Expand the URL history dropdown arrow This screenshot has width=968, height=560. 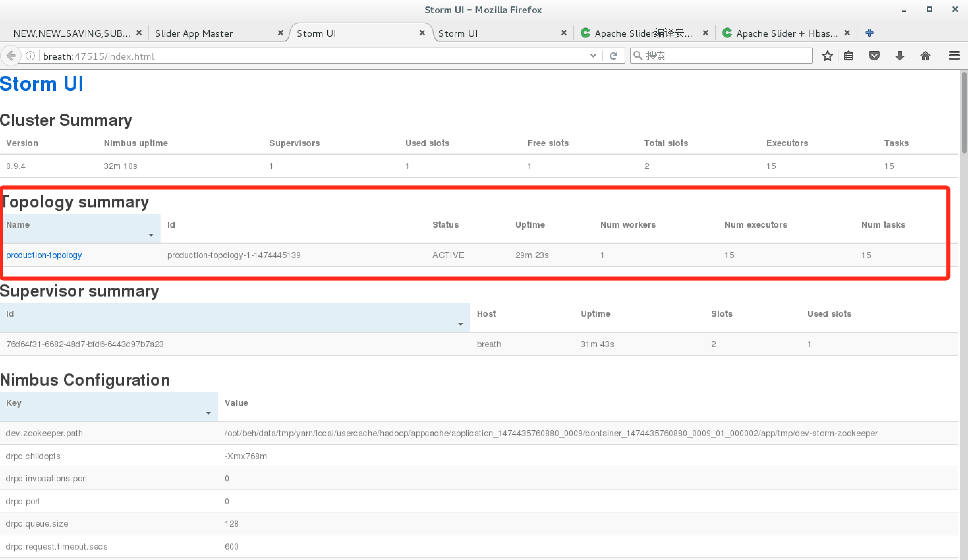(x=593, y=56)
